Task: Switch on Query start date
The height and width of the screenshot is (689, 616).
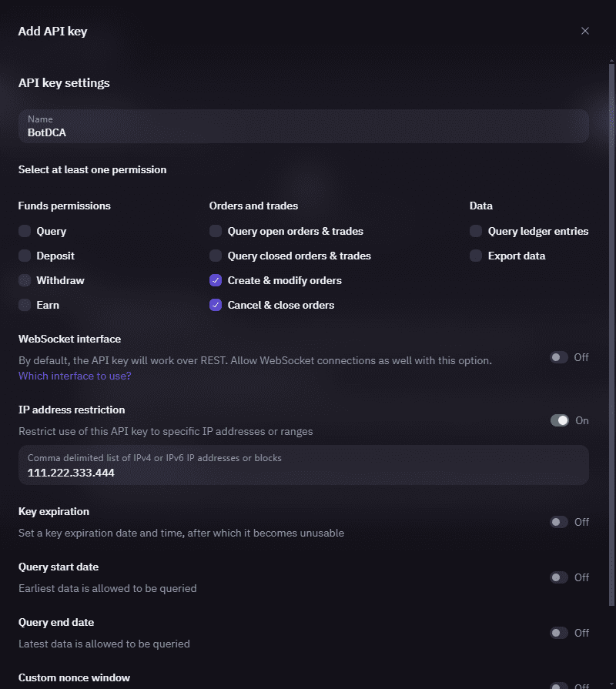Action: click(559, 577)
